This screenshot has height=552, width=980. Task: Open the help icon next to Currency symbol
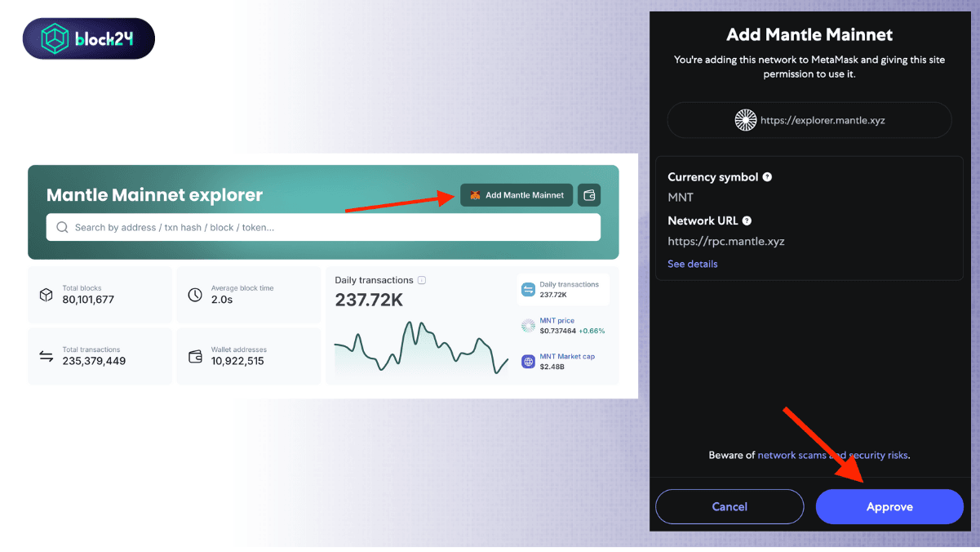coord(767,177)
